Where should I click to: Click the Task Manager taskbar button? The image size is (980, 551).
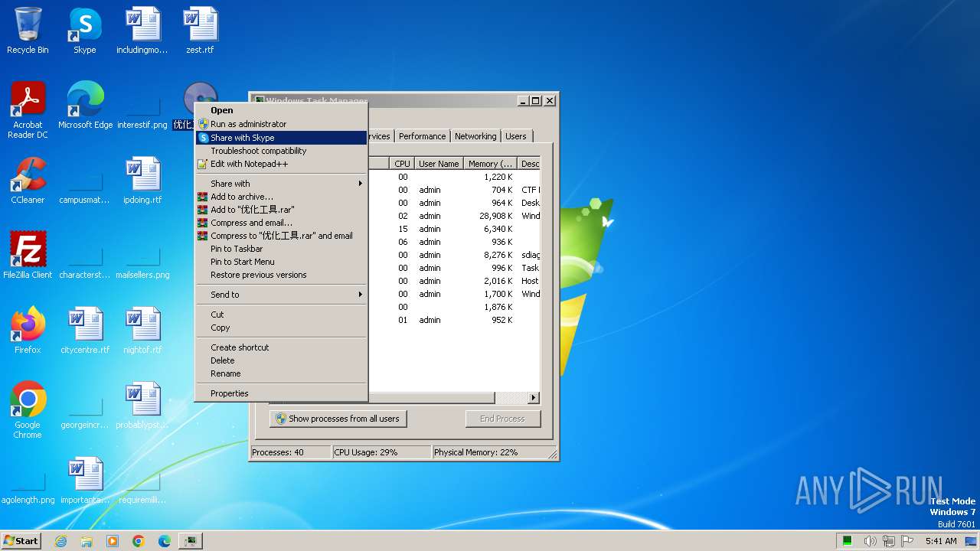click(190, 541)
